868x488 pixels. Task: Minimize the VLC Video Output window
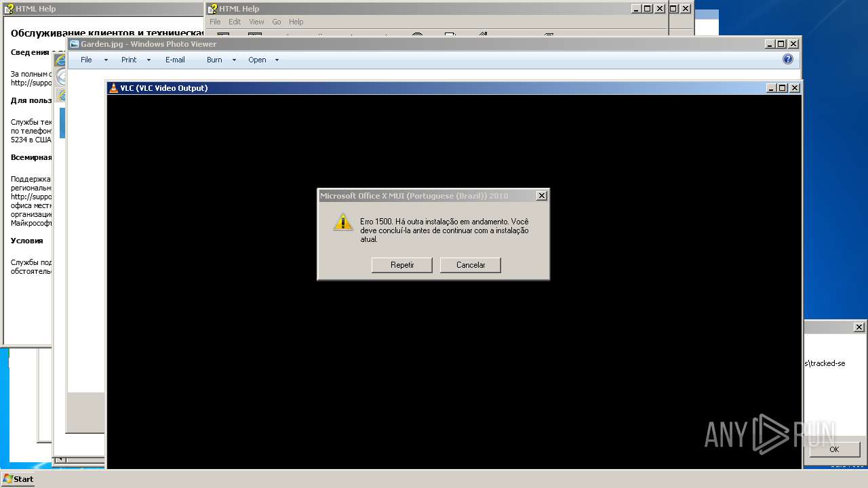(771, 88)
